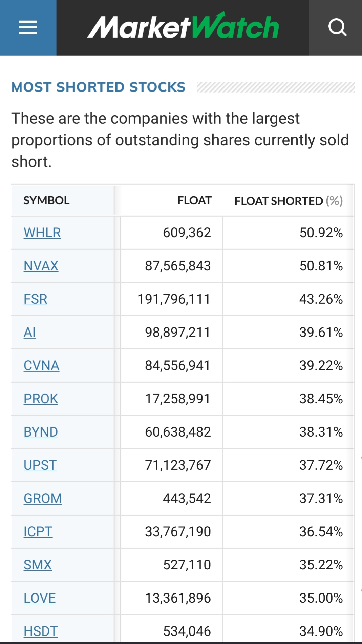This screenshot has height=644, width=362.
Task: Open the NVAX stock link
Action: click(x=41, y=266)
